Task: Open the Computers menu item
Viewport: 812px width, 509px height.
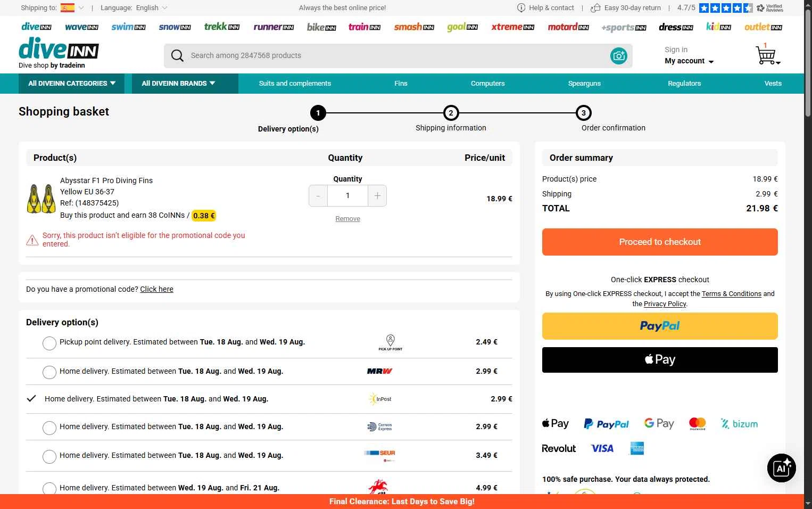Action: (x=487, y=84)
